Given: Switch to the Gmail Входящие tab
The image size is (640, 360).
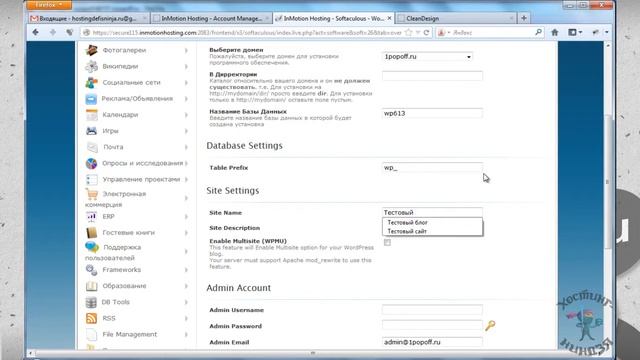Looking at the screenshot, I should (89, 18).
